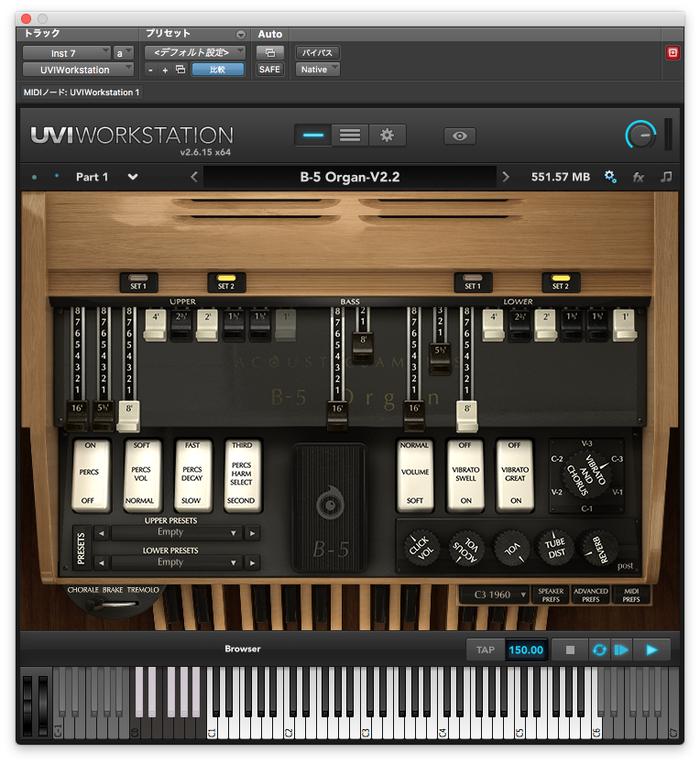This screenshot has width=700, height=764.
Task: Click the Bypass button in header
Action: [317, 52]
